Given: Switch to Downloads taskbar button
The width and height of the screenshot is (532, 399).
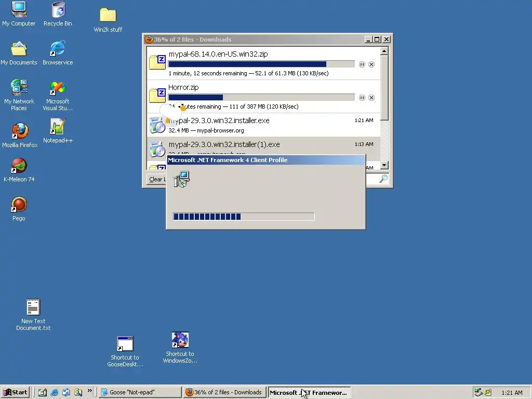Looking at the screenshot, I should coord(224,392).
